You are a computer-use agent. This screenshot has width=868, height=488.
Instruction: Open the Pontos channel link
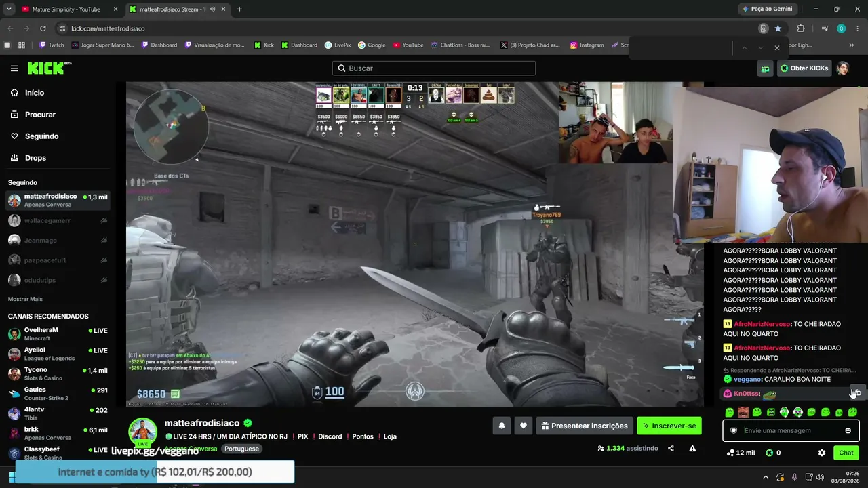tap(363, 436)
